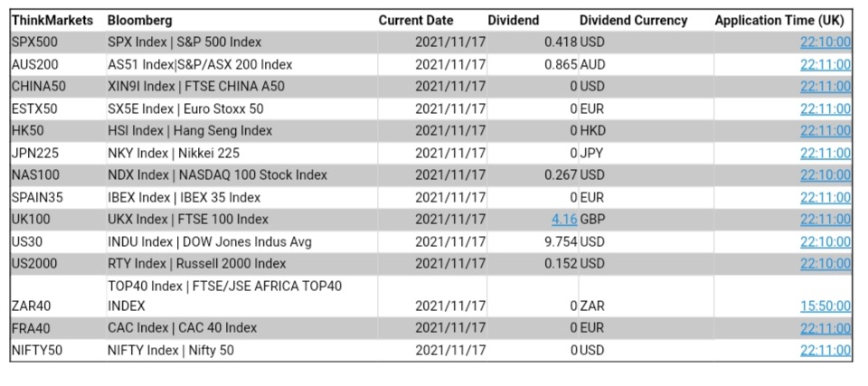
Task: Select the Application Time (UK) header
Action: point(778,20)
